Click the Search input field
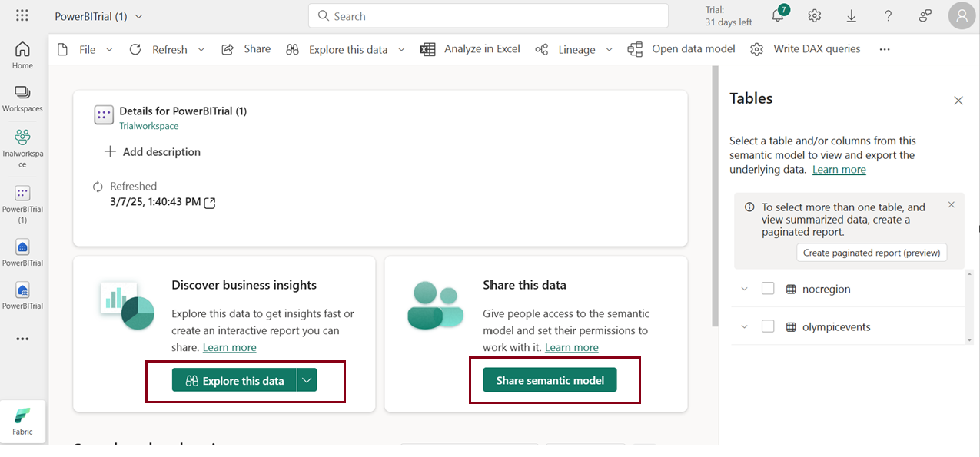980x457 pixels. 488,16
